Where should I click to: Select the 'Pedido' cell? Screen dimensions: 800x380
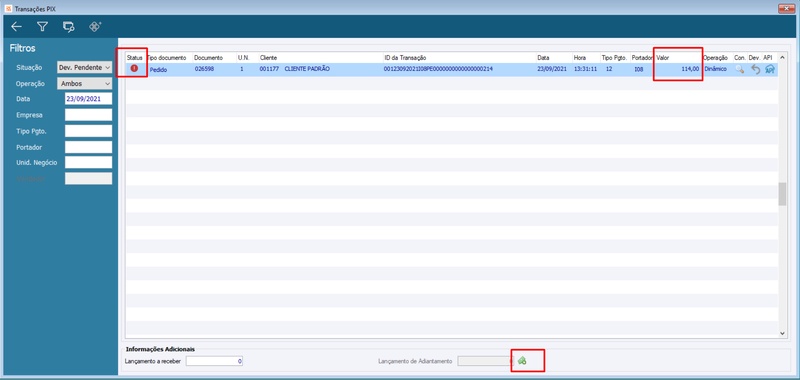159,69
